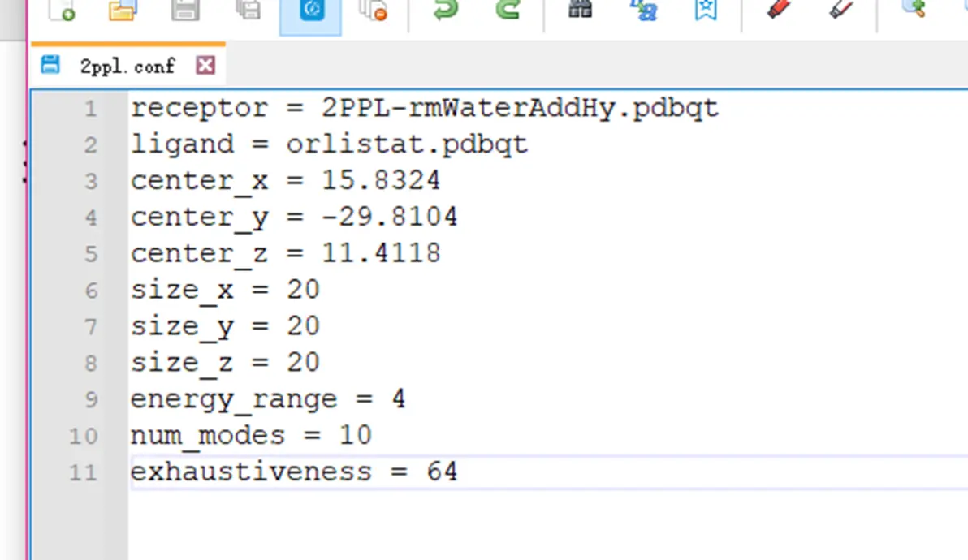
Task: Create a new document
Action: [x=62, y=11]
